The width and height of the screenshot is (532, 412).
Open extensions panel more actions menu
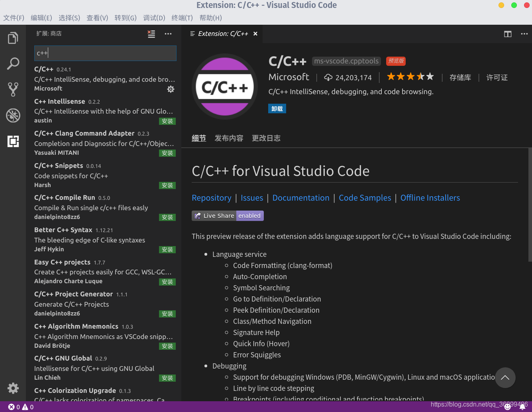[x=168, y=34]
